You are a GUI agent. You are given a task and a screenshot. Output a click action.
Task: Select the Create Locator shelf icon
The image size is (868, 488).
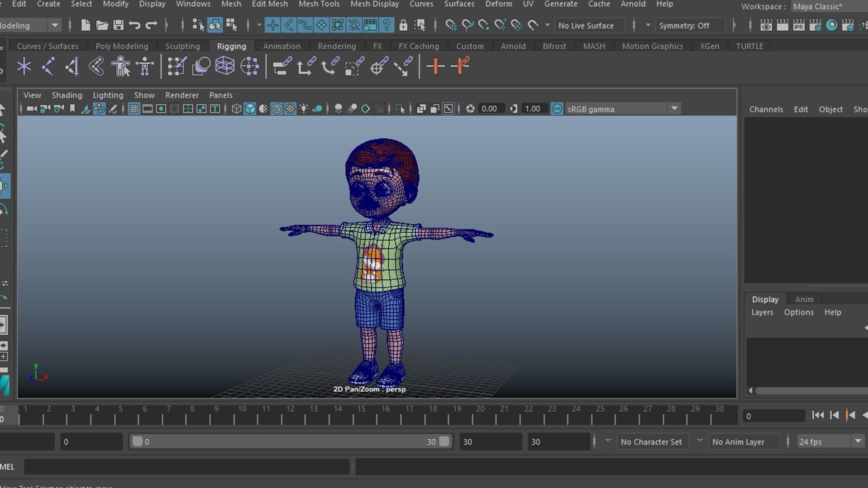(x=24, y=66)
